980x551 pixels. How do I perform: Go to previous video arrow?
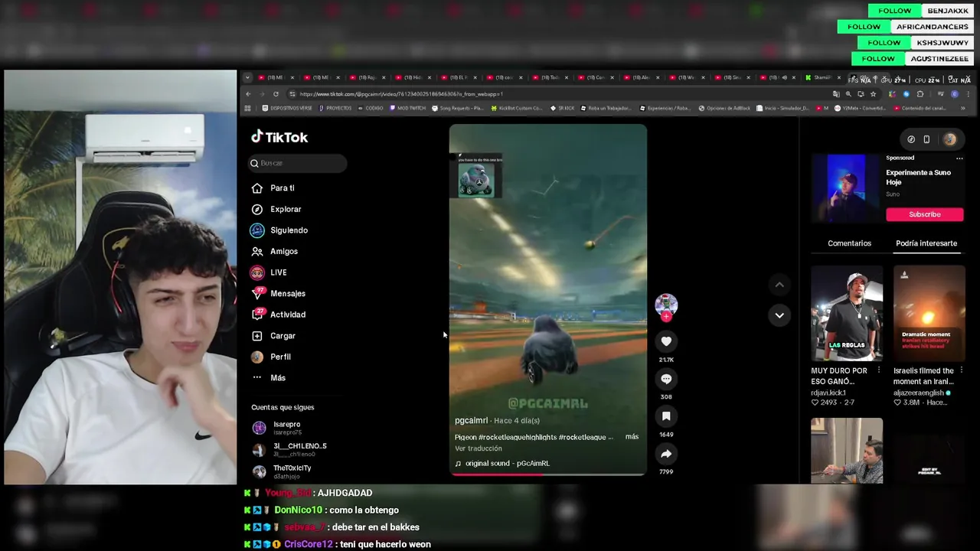pos(779,285)
